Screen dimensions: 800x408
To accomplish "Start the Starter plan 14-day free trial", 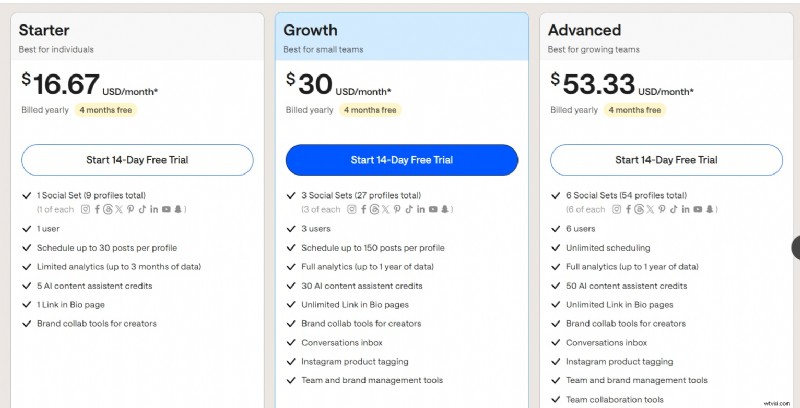I will coord(137,160).
